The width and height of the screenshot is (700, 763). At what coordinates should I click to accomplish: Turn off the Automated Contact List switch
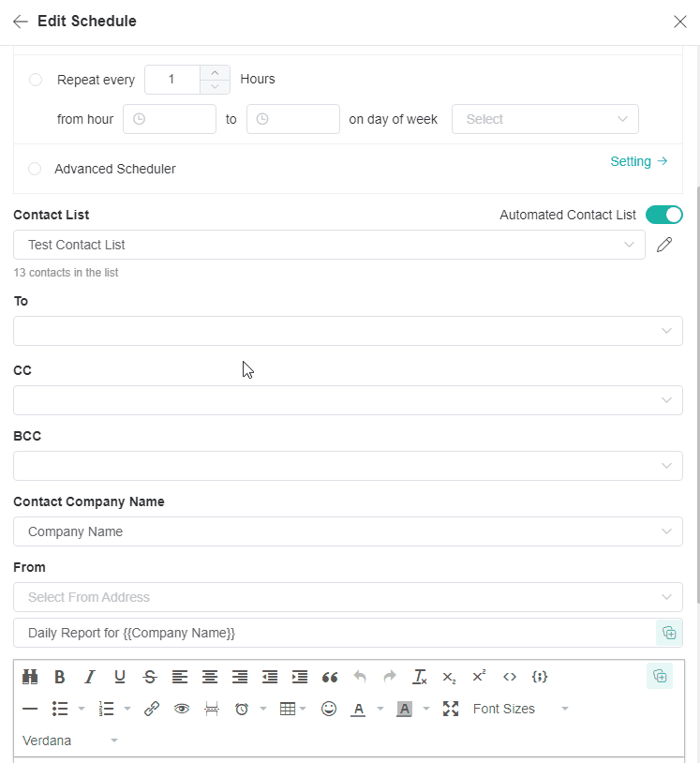tap(664, 215)
